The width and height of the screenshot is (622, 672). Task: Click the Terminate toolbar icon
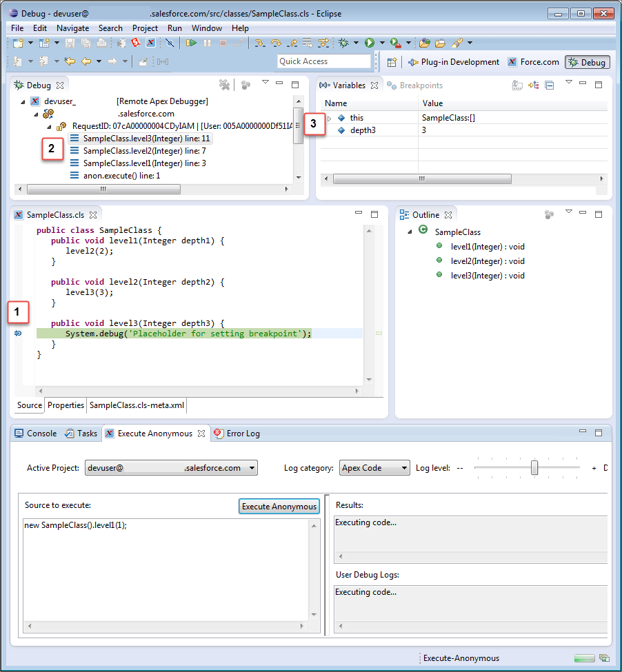click(x=223, y=43)
